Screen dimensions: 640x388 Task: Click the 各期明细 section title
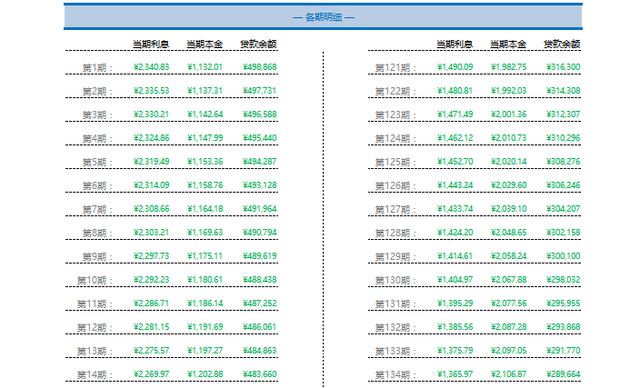pyautogui.click(x=323, y=17)
